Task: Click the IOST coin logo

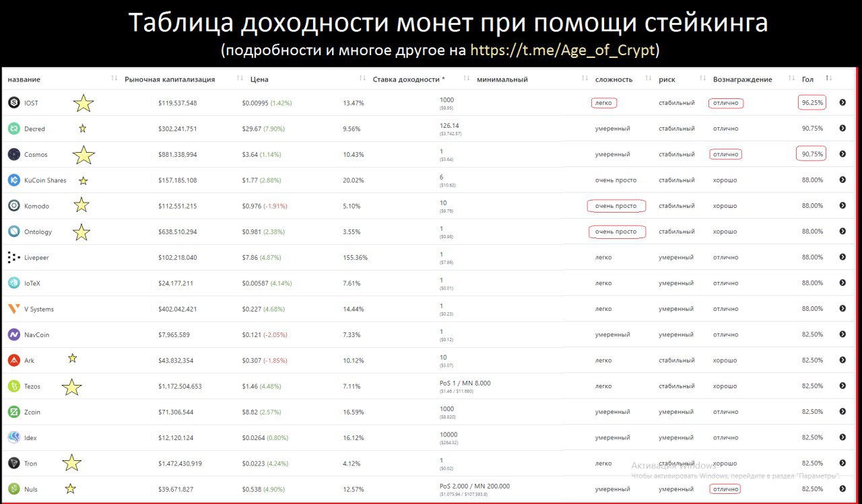Action: pos(13,102)
